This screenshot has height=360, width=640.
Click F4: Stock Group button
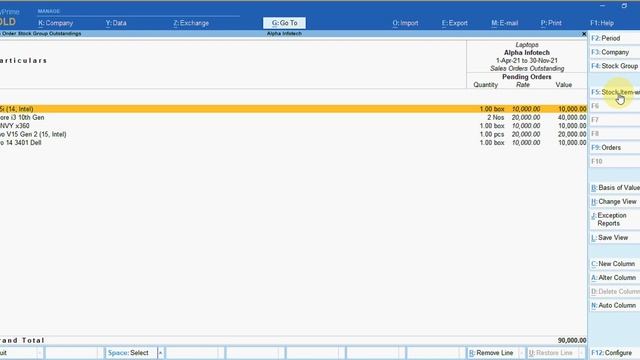(x=614, y=66)
